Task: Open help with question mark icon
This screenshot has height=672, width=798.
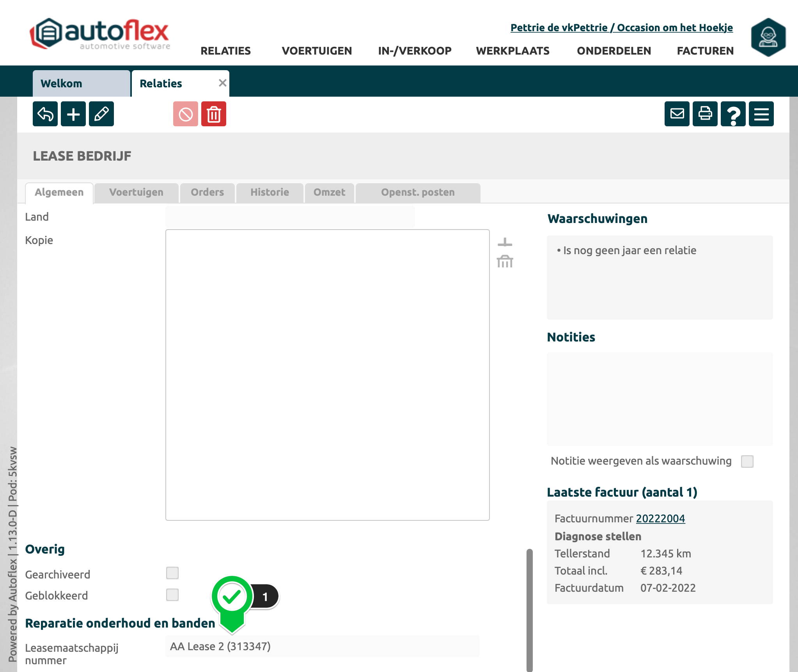Action: (733, 114)
